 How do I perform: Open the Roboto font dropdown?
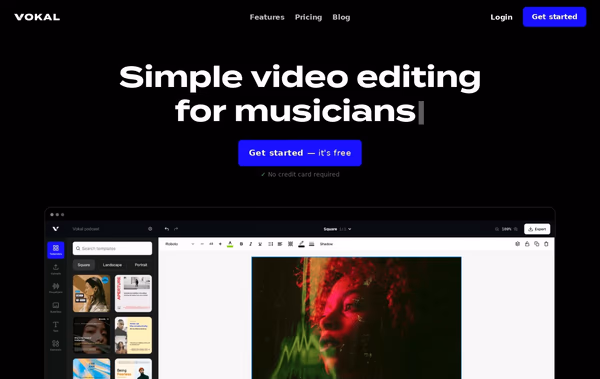179,244
